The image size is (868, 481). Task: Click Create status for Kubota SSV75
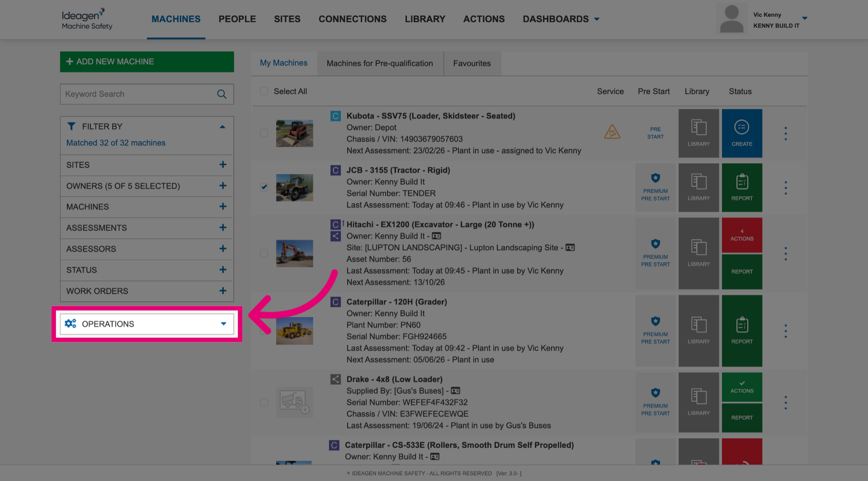[x=742, y=133]
